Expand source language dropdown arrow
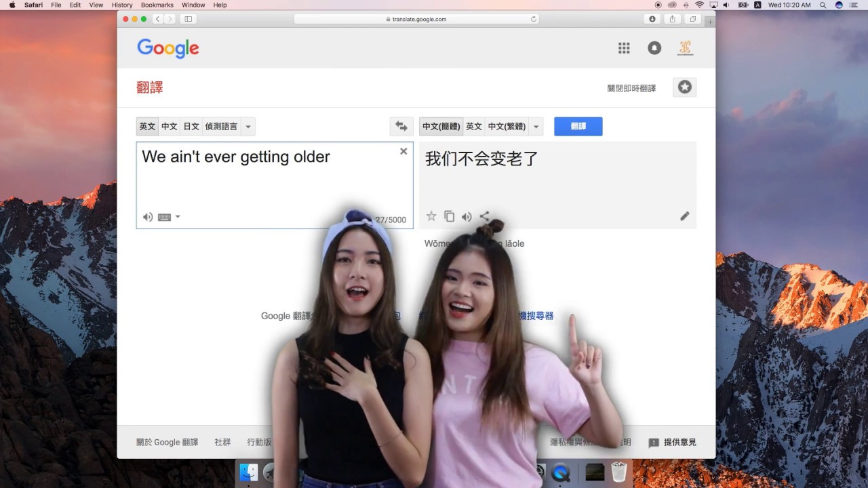The height and width of the screenshot is (488, 868). point(248,126)
